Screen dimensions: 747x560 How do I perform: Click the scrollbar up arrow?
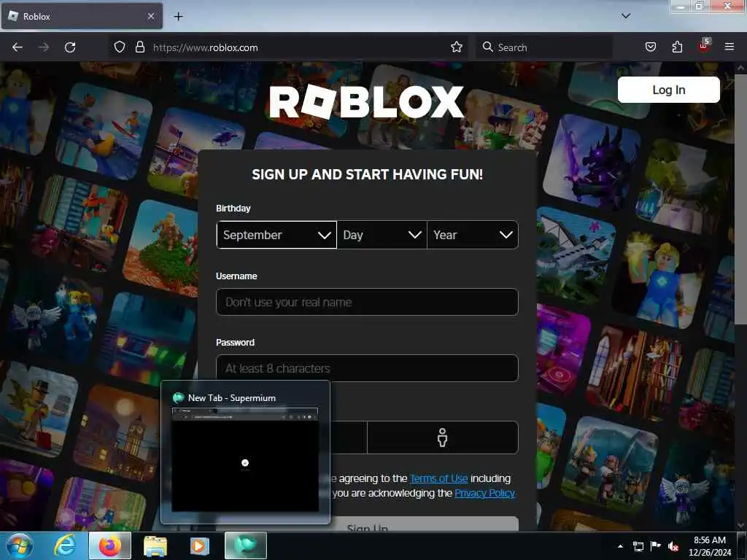point(740,68)
